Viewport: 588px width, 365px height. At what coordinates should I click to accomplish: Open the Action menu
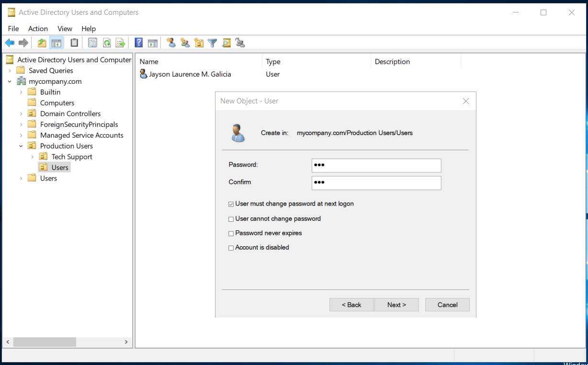point(38,29)
